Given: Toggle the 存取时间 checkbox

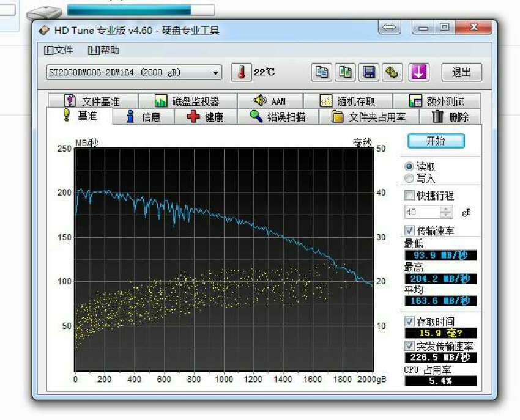Looking at the screenshot, I should point(409,321).
